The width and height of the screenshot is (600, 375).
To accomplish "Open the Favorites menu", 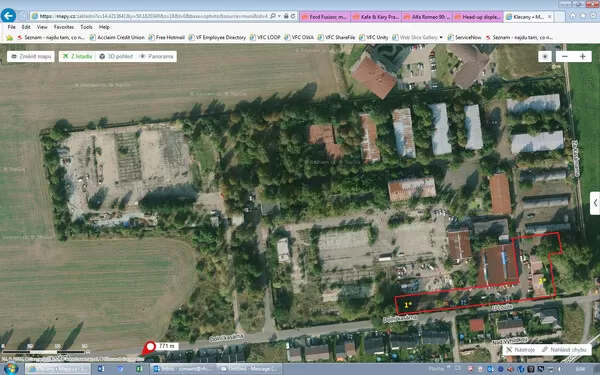I will pos(64,27).
